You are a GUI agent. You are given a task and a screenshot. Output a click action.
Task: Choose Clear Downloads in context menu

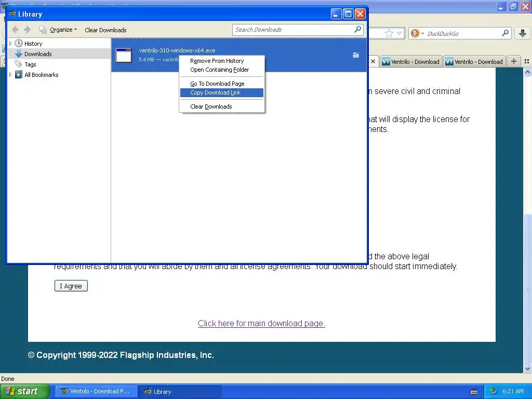222,107
